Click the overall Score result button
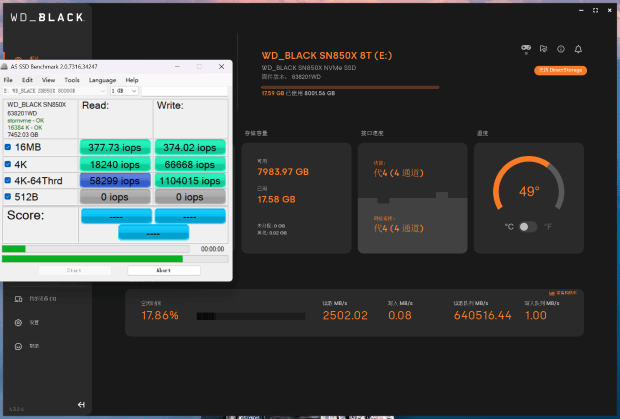This screenshot has width=620, height=419. (153, 232)
